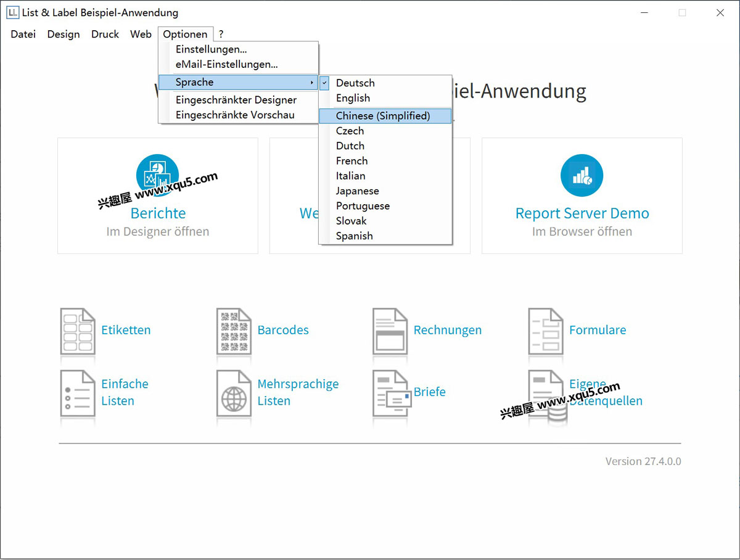Click the Einfache Listen icon
The image size is (740, 560).
click(x=78, y=392)
